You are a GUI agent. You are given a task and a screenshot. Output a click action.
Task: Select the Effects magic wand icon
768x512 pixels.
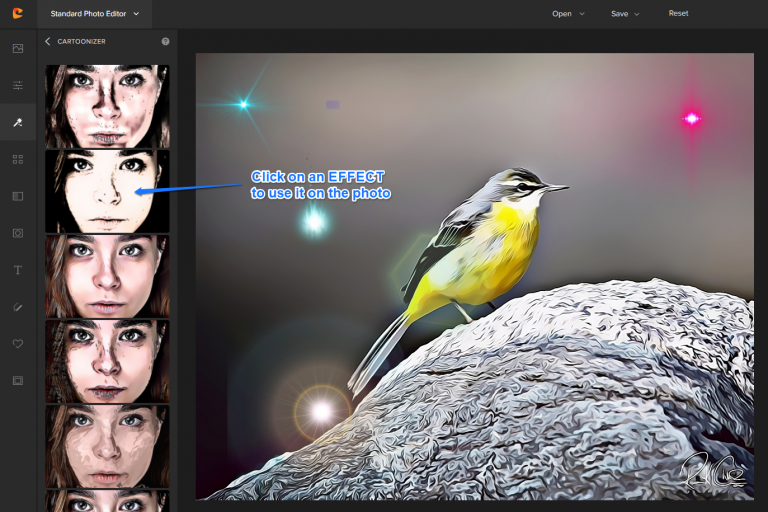click(18, 122)
